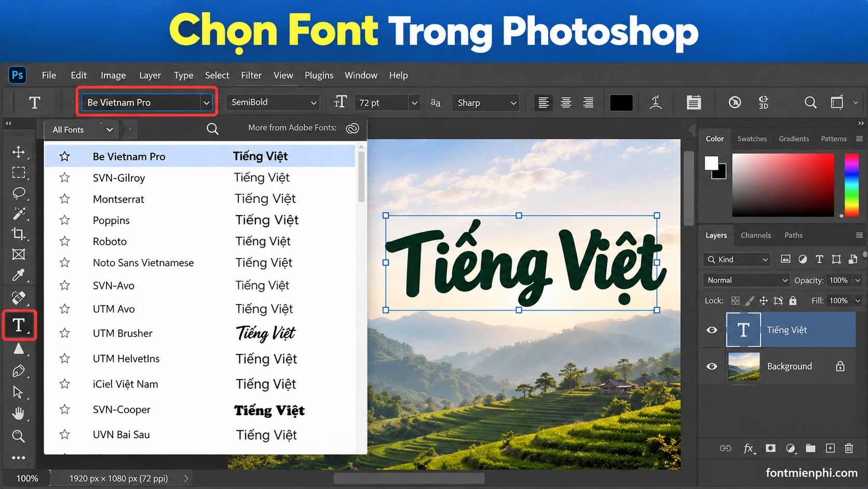Image resolution: width=868 pixels, height=489 pixels.
Task: Favorite the Montserrat font star
Action: [64, 199]
